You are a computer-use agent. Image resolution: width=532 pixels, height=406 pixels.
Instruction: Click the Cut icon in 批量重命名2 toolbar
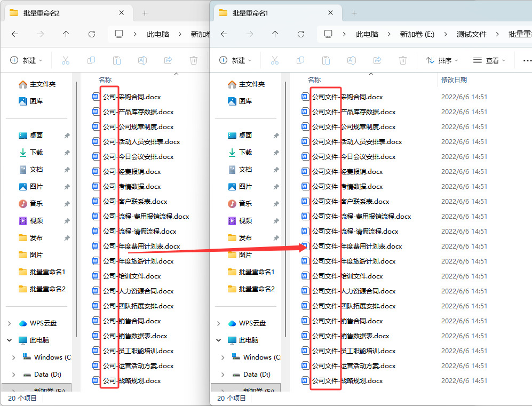[x=66, y=60]
